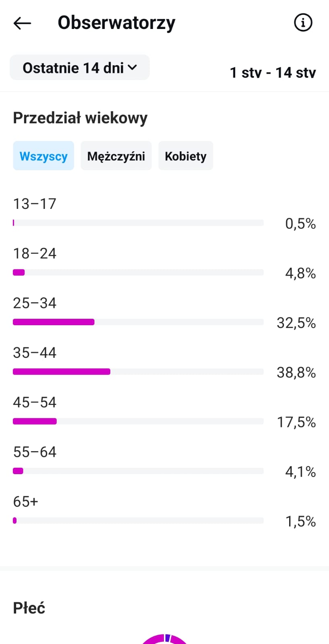This screenshot has height=644, width=329.
Task: Click the 55–64 age group bar
Action: [x=138, y=471]
